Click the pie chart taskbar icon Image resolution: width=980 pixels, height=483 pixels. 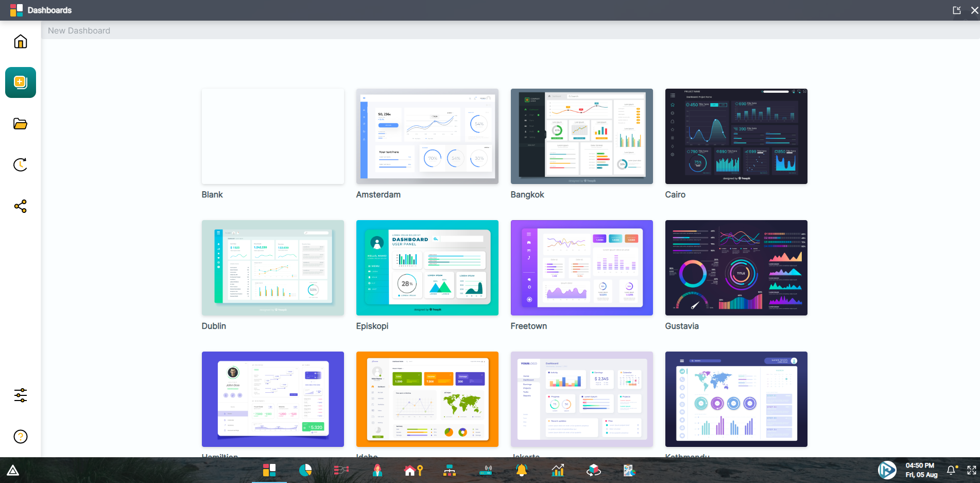click(x=305, y=470)
